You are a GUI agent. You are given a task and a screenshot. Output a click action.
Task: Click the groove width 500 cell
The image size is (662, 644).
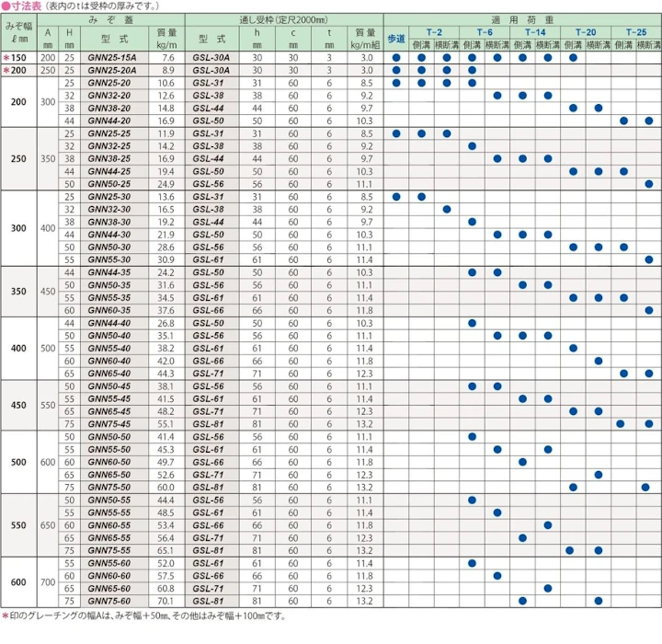point(18,462)
